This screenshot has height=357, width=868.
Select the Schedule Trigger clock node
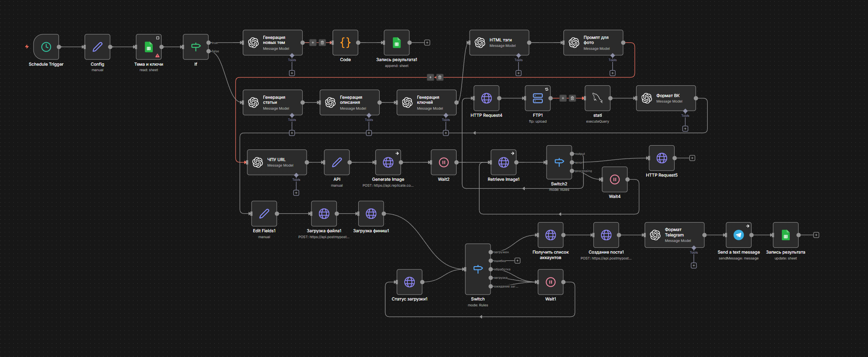pos(46,47)
